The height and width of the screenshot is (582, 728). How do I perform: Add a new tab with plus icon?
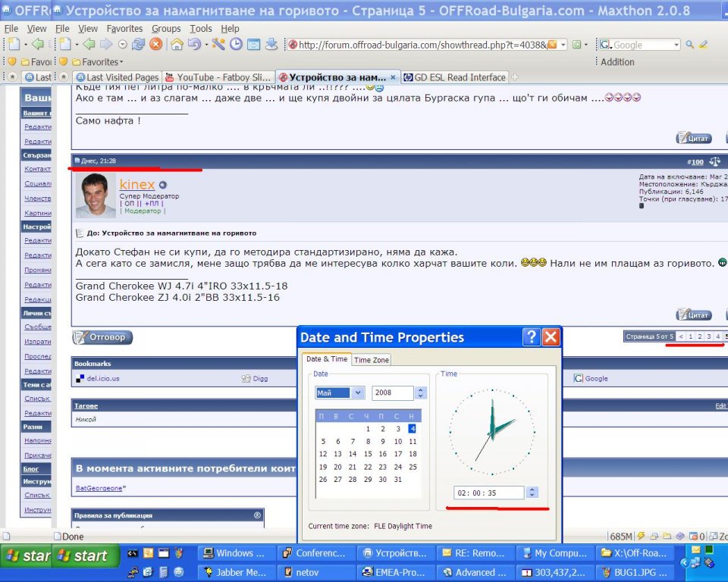point(514,77)
